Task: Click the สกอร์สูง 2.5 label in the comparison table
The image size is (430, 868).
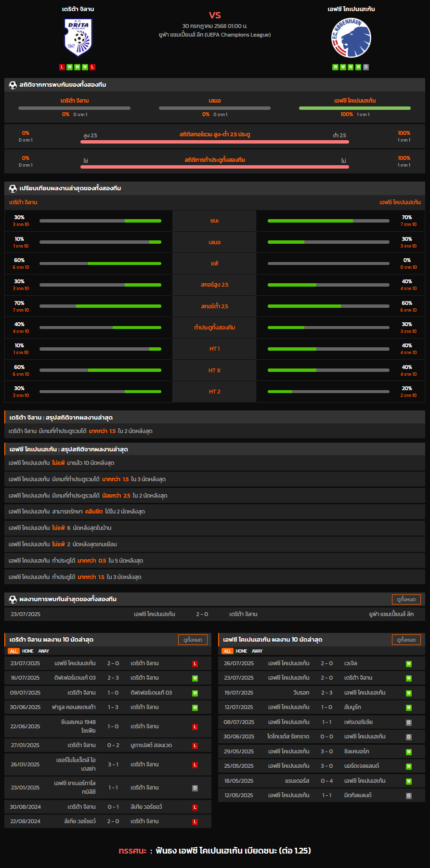Action: tap(215, 285)
